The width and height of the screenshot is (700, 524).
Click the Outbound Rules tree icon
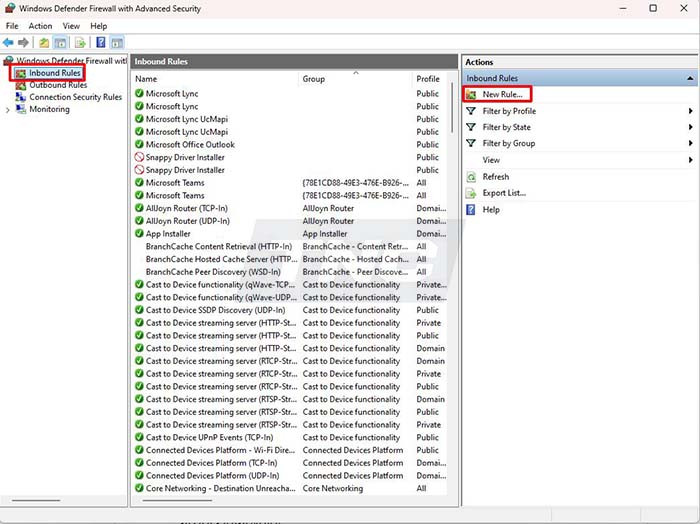[x=21, y=85]
